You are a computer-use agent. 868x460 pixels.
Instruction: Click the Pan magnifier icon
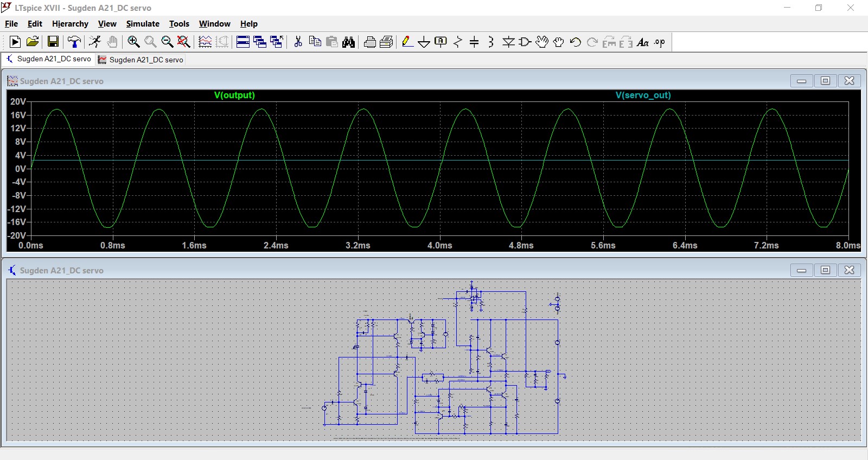(150, 42)
